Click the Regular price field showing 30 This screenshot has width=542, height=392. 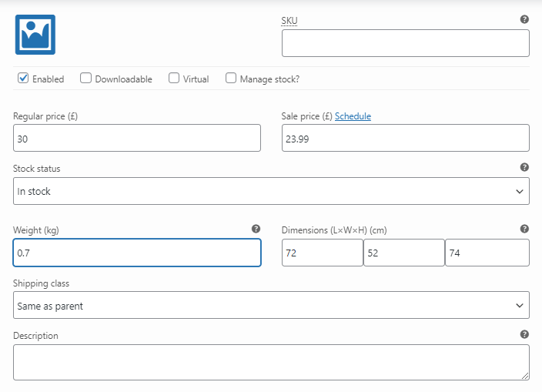click(137, 139)
